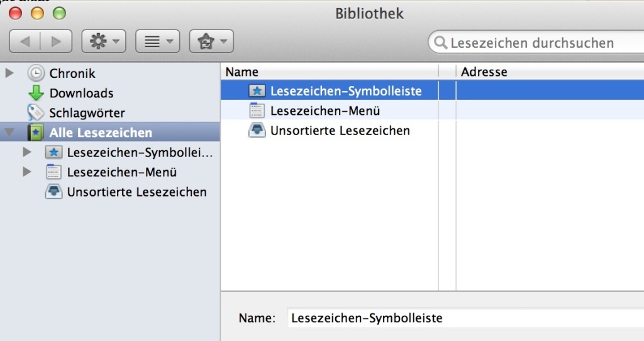Select the Schlagwörter tag icon
The image size is (644, 341).
pos(35,112)
